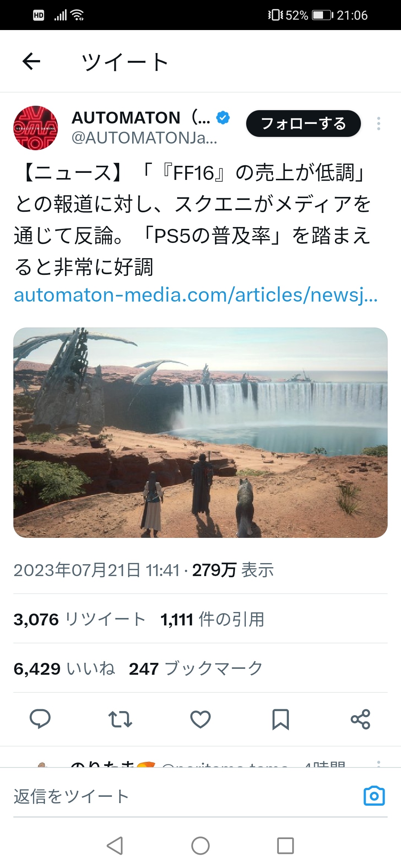Tap the back arrow icon
401x868 pixels.
31,61
